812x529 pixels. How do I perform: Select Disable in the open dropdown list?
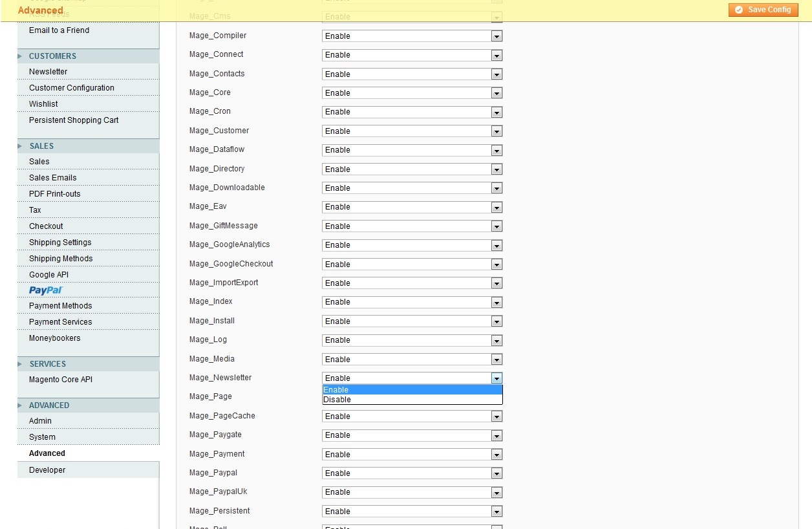click(x=412, y=400)
